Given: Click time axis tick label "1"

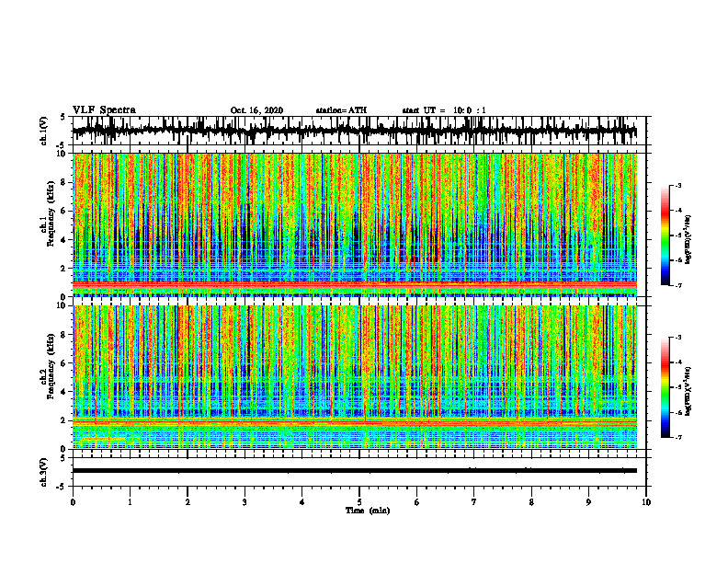Looking at the screenshot, I should pyautogui.click(x=130, y=502).
